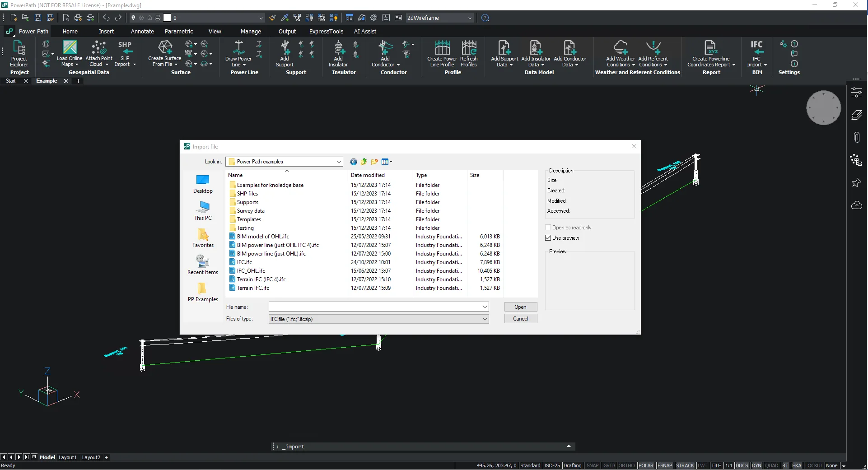Select the IFC_OHL.ifc file
Viewport: 868px width, 470px height.
click(251, 271)
